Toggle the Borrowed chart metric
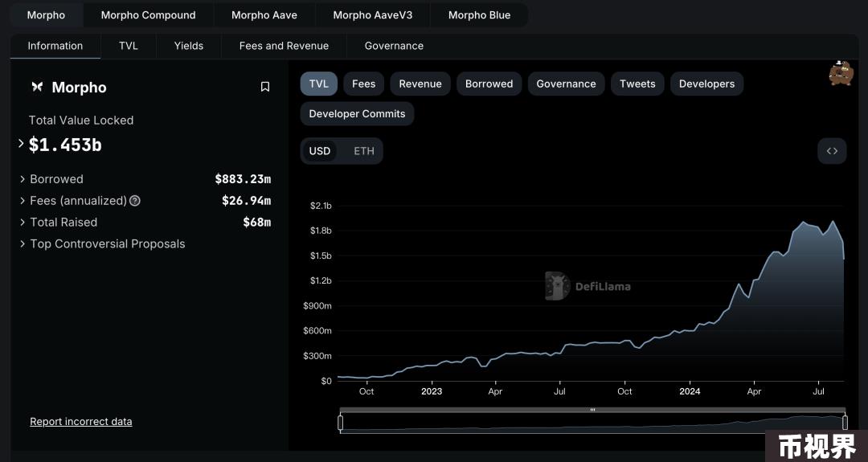This screenshot has height=462, width=868. click(x=489, y=84)
